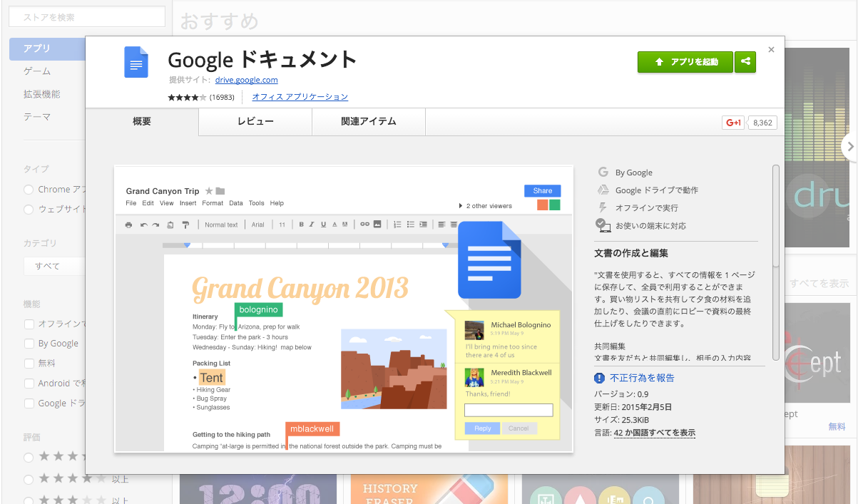Click the Grand Canyon Trip preview screenshot
This screenshot has width=858, height=504.
(344, 309)
